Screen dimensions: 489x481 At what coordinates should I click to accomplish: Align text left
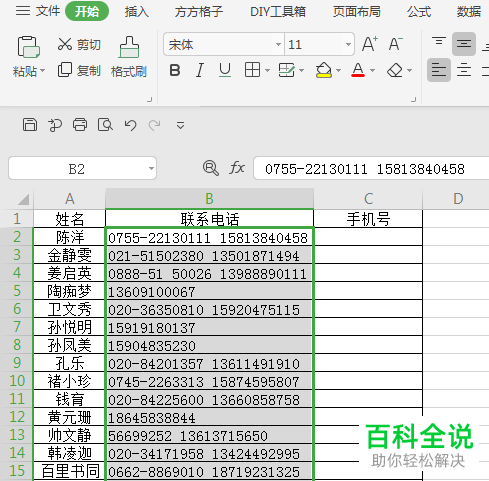tap(439, 70)
